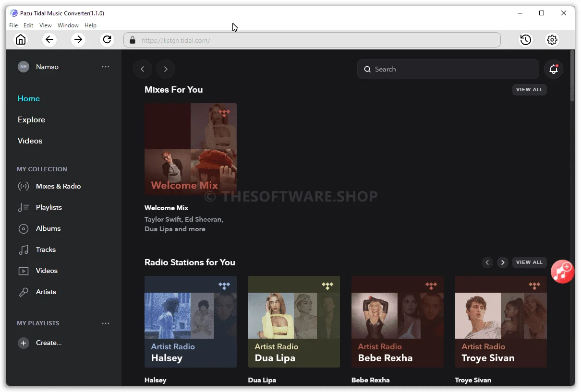Open Videos under My Collection
The width and height of the screenshot is (581, 392).
[47, 271]
